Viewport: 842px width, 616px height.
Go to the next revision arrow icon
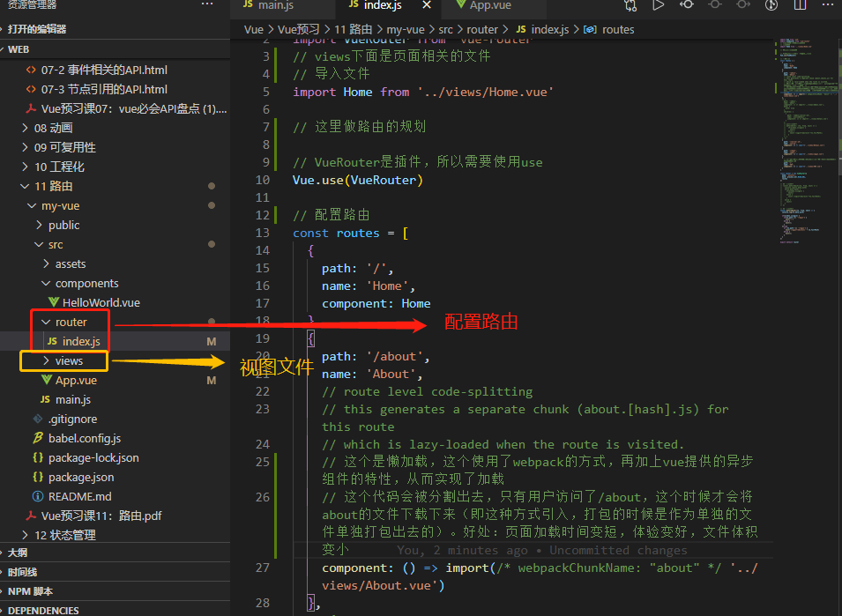tap(743, 4)
